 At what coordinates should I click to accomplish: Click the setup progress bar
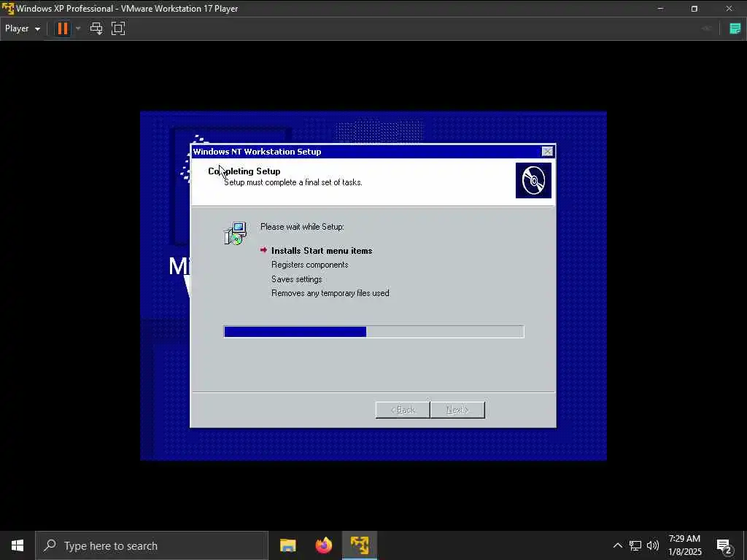click(x=373, y=332)
